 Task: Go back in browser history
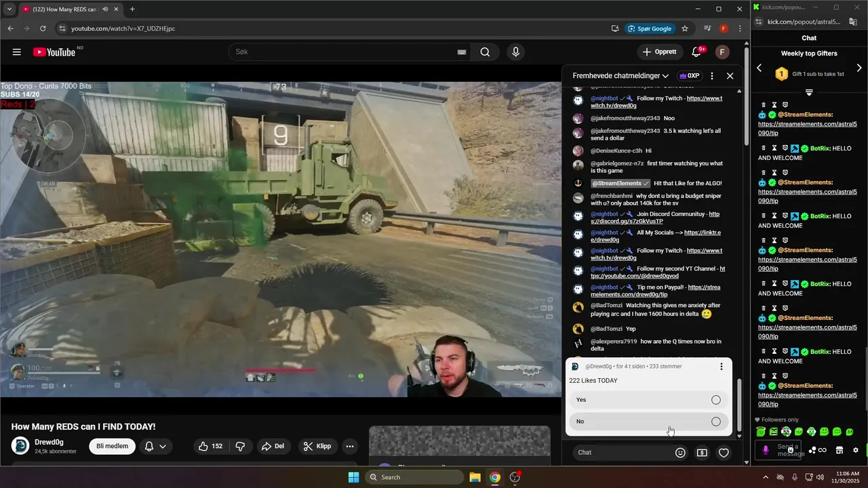pyautogui.click(x=10, y=28)
